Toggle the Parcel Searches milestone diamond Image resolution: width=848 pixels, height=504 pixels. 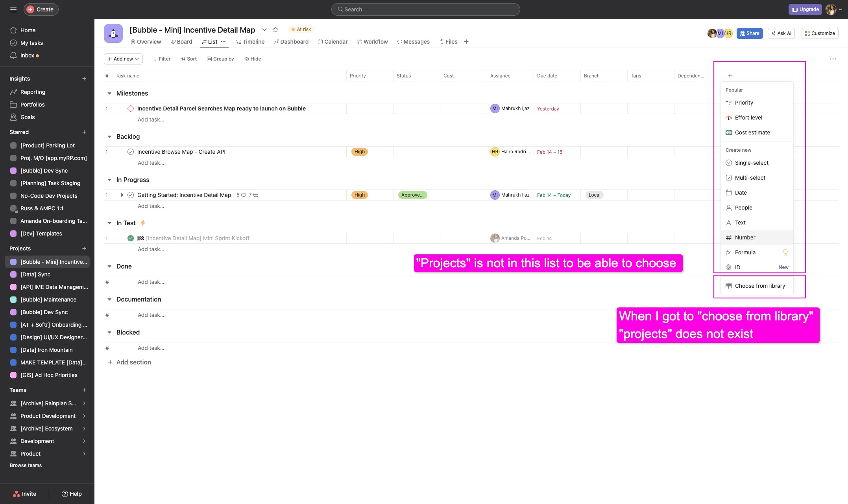pos(131,109)
